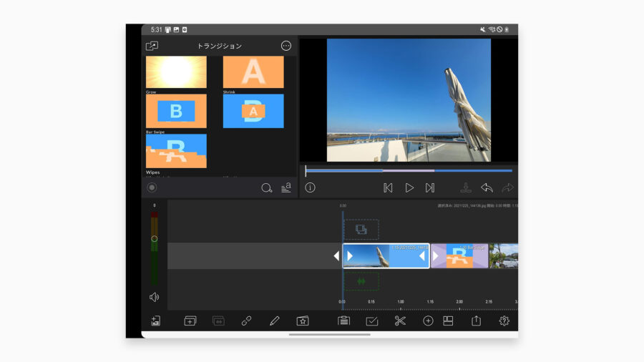Viewport: 644px width, 362px height.
Task: Open the clipboard tool
Action: point(343,321)
